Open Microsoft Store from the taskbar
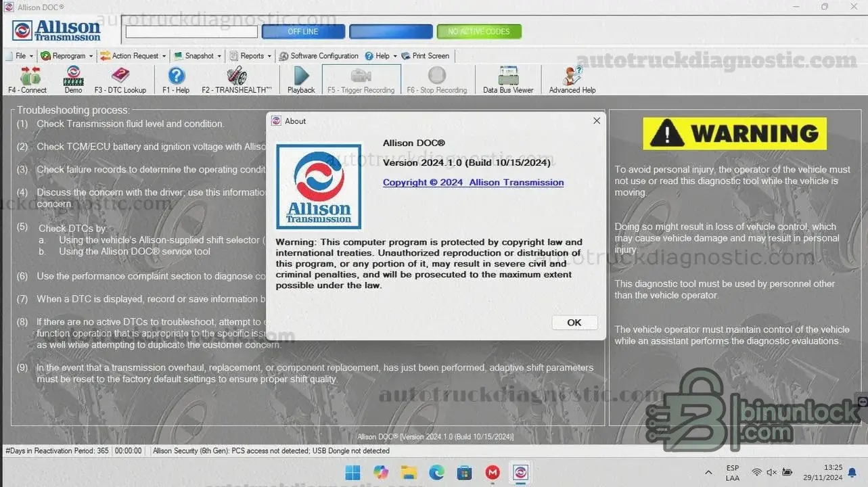 [x=464, y=472]
